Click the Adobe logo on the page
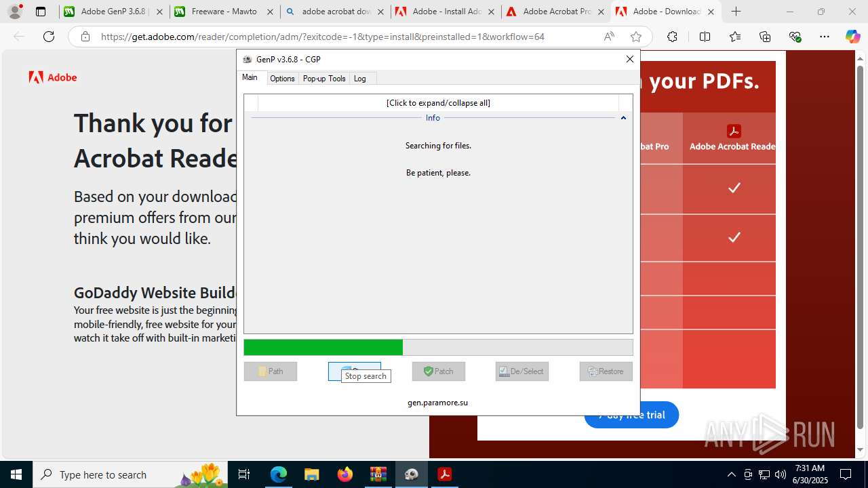The height and width of the screenshot is (488, 868). [x=53, y=77]
